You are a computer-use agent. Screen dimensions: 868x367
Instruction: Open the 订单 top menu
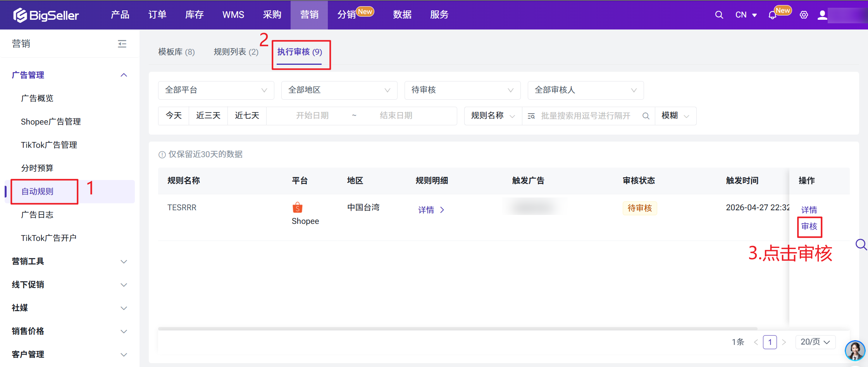tap(157, 15)
